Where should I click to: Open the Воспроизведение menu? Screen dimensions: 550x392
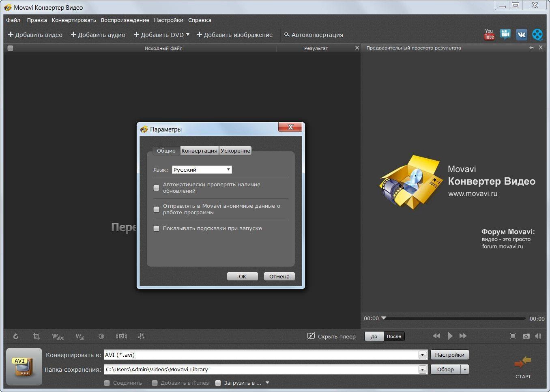pos(125,20)
